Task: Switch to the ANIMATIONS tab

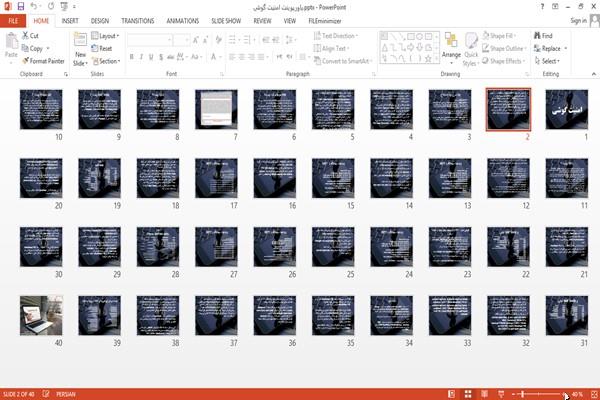Action: [x=183, y=21]
